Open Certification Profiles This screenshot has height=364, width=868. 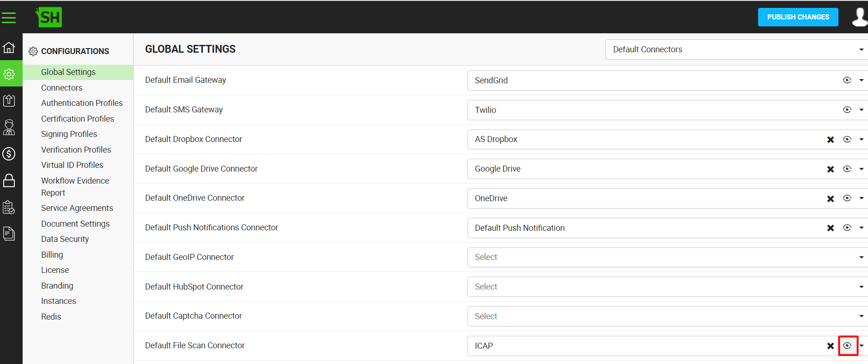[78, 119]
